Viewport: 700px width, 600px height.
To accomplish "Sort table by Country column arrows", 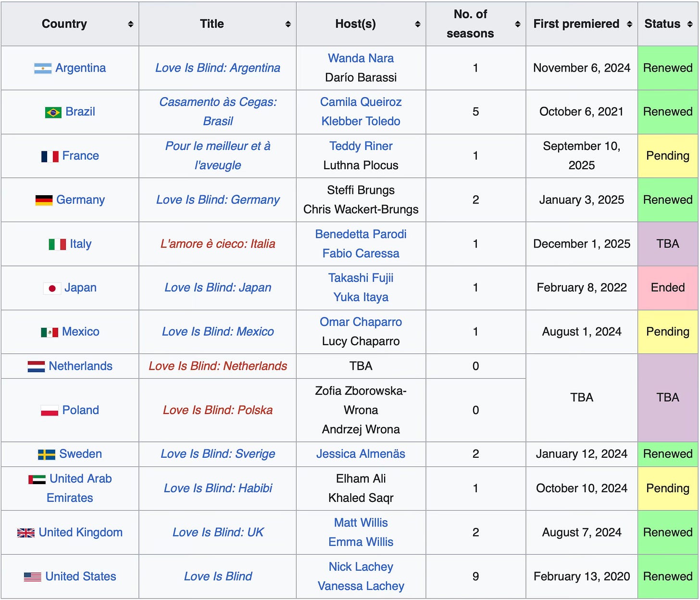I will click(x=130, y=24).
